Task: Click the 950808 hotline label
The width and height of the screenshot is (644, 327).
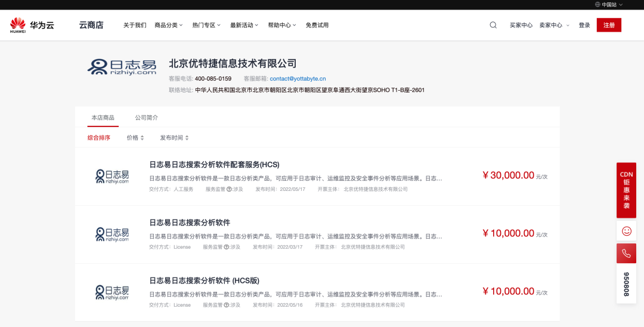Action: pyautogui.click(x=626, y=284)
